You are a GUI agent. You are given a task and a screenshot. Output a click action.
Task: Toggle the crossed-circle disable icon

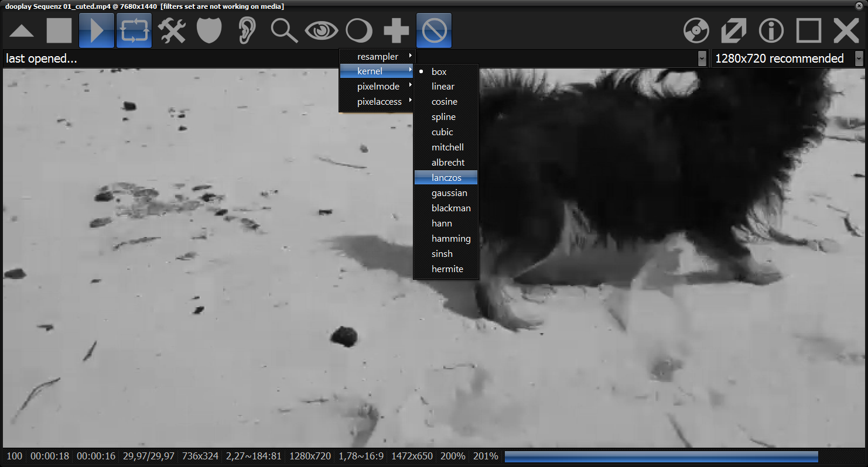434,30
